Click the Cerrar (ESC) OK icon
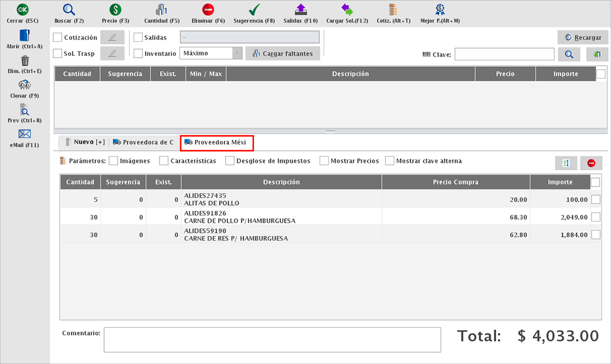The height and width of the screenshot is (364, 611). tap(23, 10)
